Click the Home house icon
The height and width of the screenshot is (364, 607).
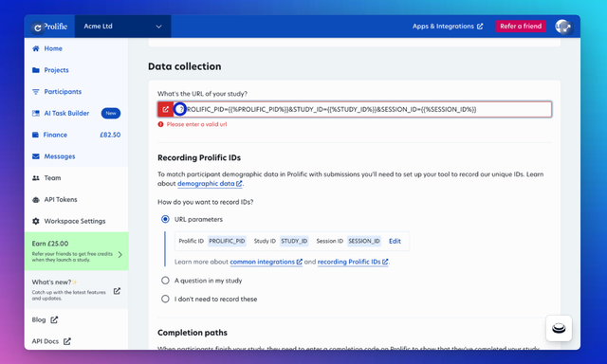[x=36, y=48]
